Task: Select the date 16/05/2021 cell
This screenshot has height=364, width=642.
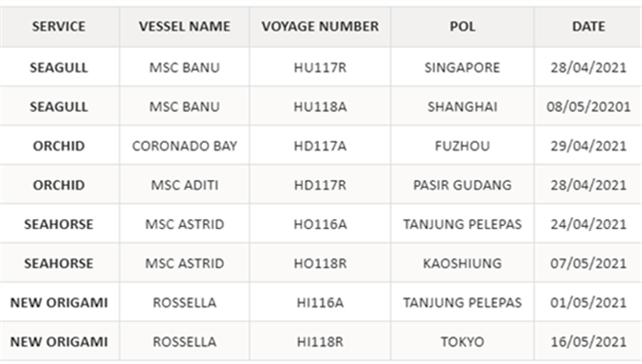Action: 588,341
